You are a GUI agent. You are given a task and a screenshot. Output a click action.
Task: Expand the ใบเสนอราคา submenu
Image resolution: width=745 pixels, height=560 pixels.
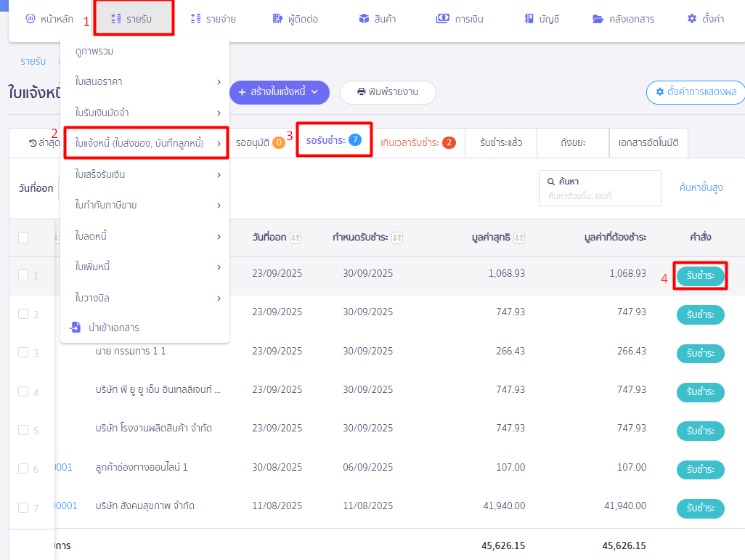click(219, 82)
